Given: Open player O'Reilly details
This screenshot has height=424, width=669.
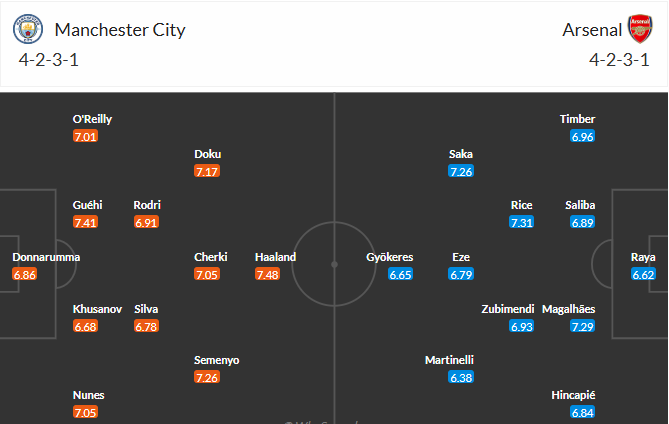Looking at the screenshot, I should (x=92, y=119).
